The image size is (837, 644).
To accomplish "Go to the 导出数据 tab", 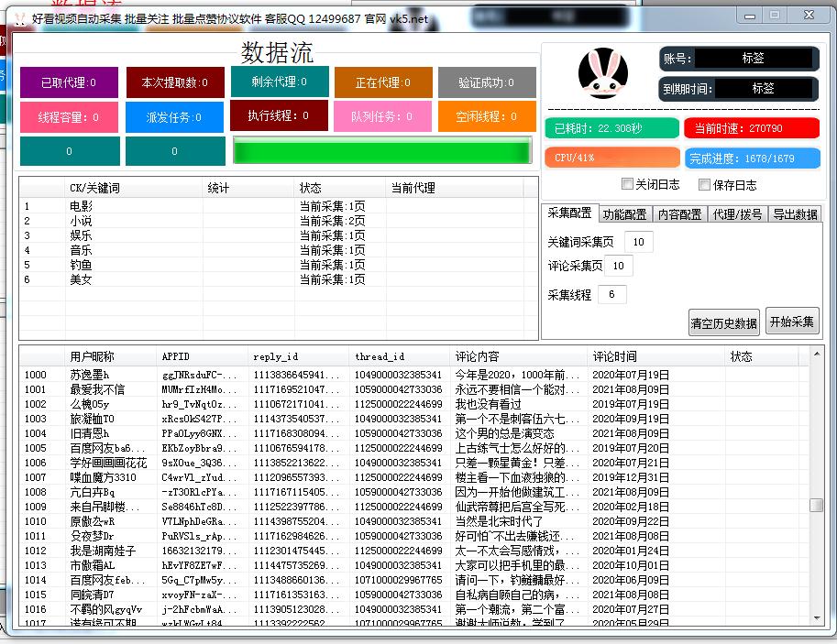I will click(x=795, y=214).
